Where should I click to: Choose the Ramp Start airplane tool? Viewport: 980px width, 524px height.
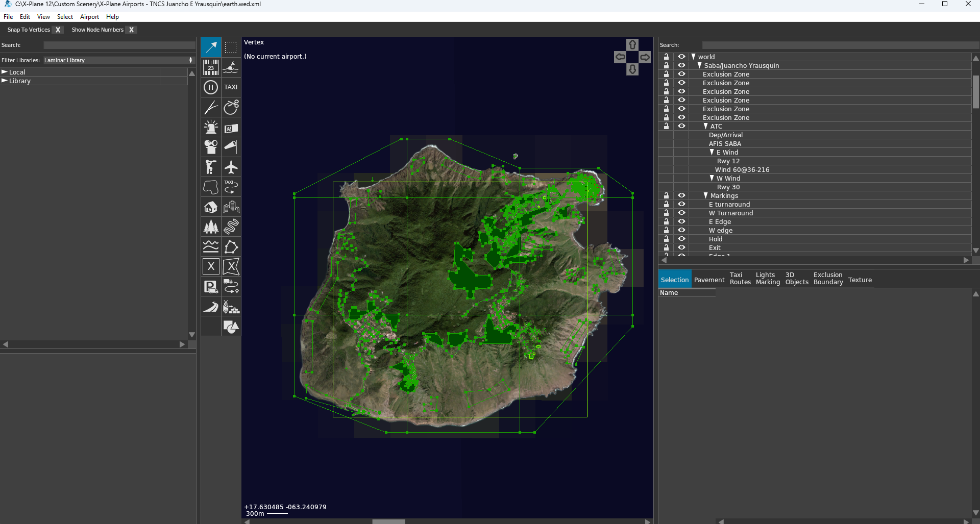tap(231, 167)
